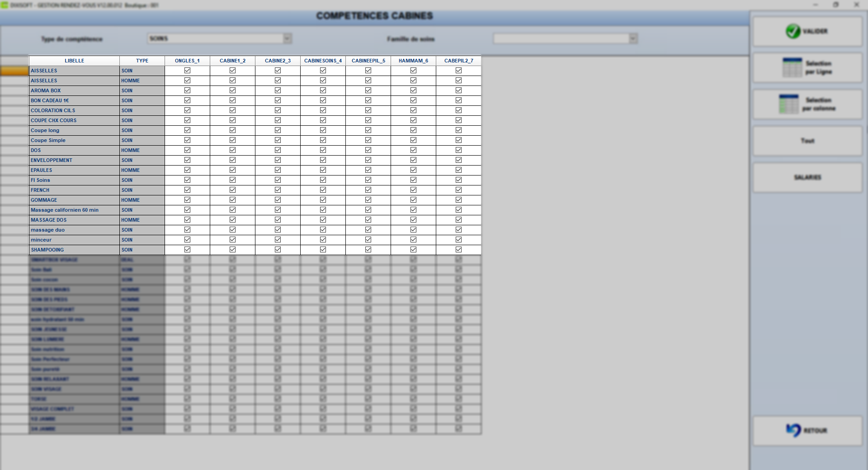868x470 pixels.
Task: Click the Selection par colonne button
Action: (x=807, y=104)
